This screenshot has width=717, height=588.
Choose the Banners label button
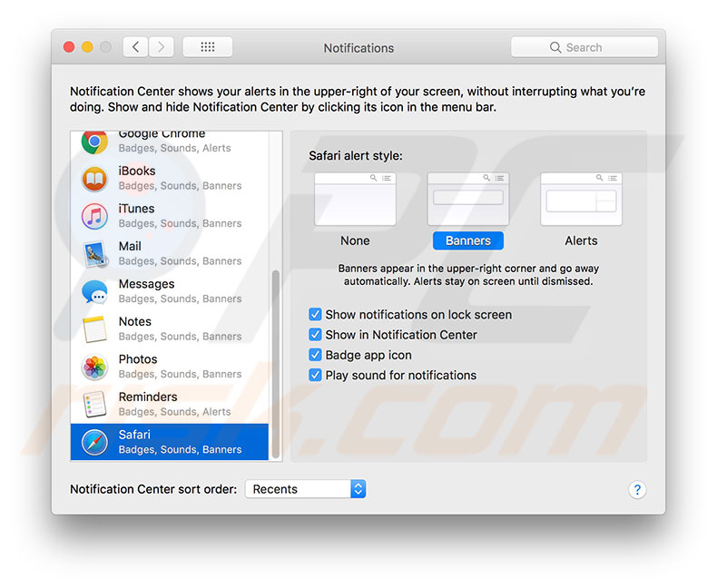pyautogui.click(x=468, y=241)
